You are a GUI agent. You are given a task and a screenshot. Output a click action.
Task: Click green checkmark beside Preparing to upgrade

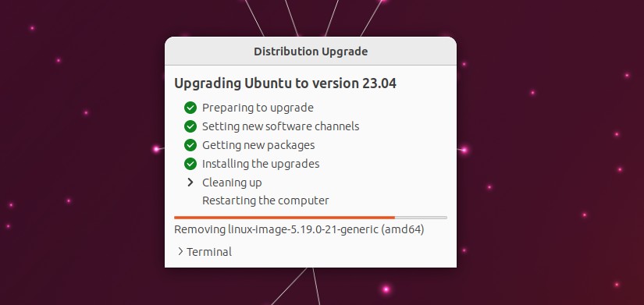190,108
